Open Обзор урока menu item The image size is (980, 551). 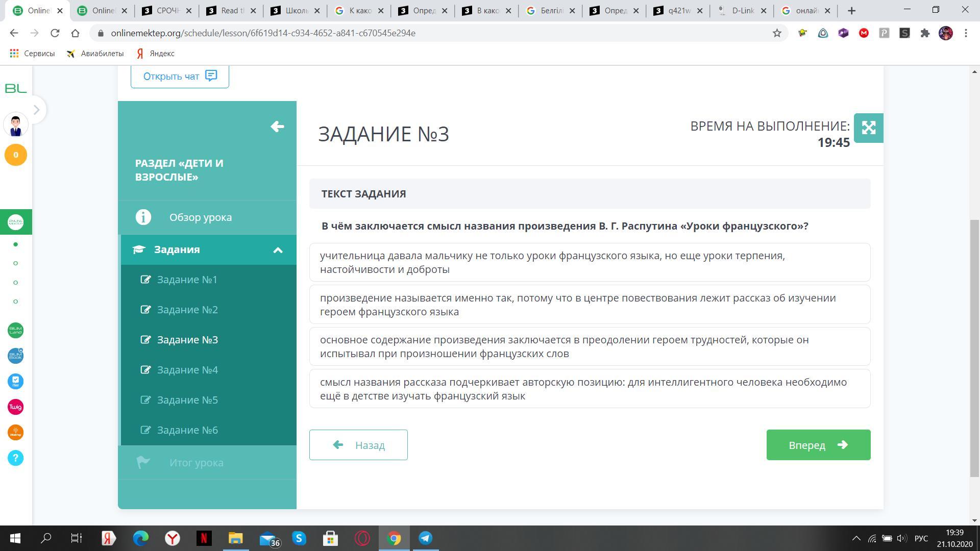pyautogui.click(x=200, y=217)
